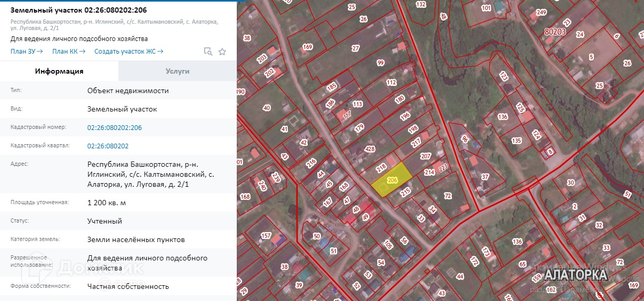This screenshot has height=301, width=644.
Task: Click the АЛАТОРКА village label on map
Action: 576,275
